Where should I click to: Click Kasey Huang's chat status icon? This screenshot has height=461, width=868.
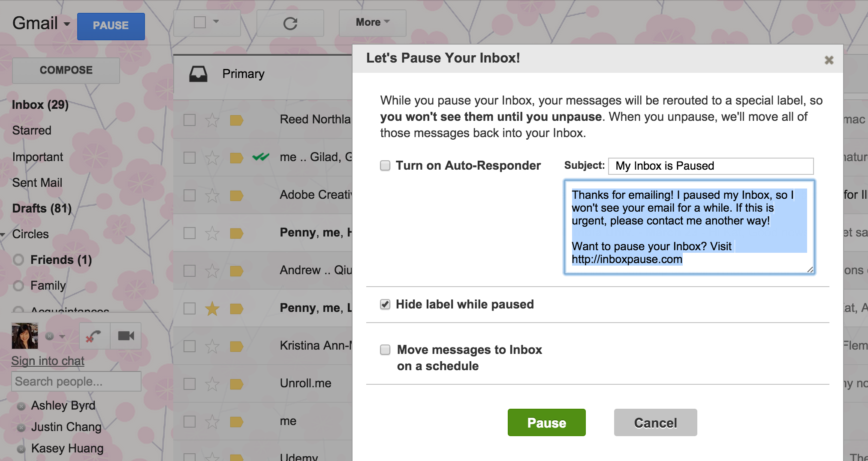[21, 449]
